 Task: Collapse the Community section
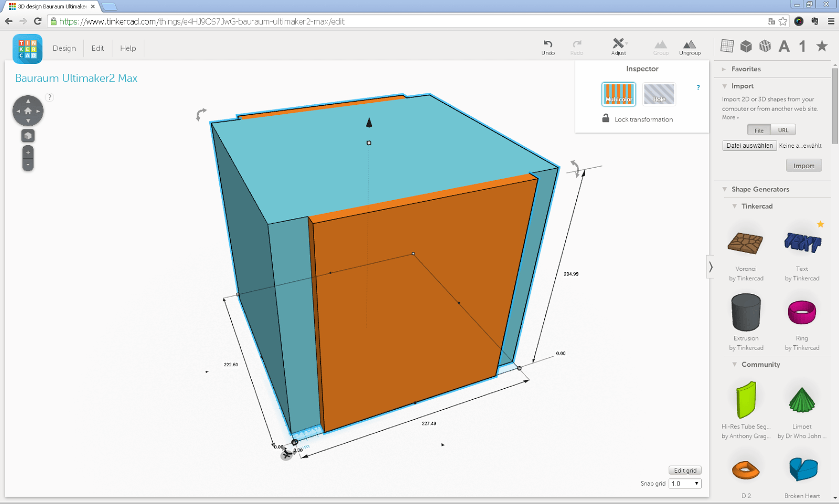tap(734, 364)
